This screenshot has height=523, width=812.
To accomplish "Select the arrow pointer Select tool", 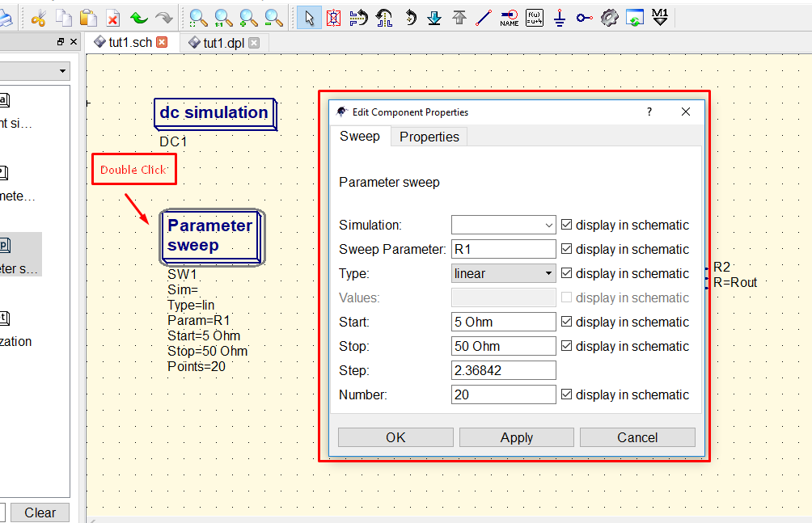I will [x=309, y=19].
